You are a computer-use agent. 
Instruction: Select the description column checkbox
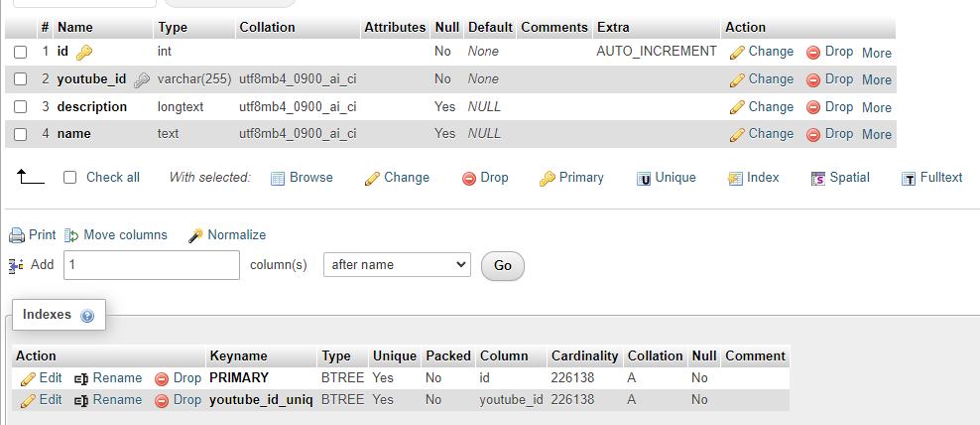point(21,107)
